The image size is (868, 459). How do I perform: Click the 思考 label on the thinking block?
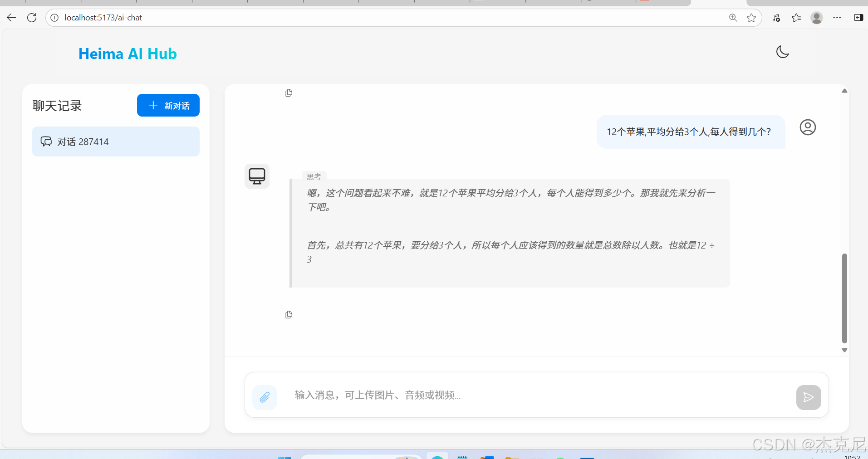click(314, 176)
